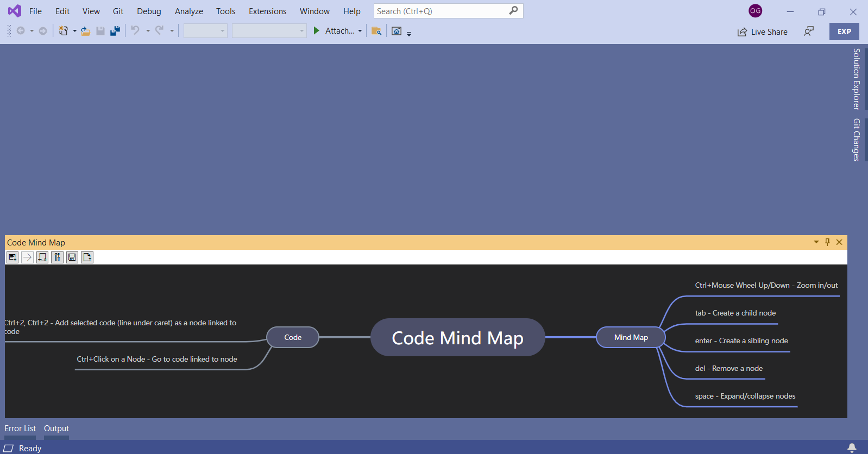868x454 pixels.
Task: Click the floppy disk save icon in Code Mind Map toolbar
Action: pyautogui.click(x=72, y=257)
